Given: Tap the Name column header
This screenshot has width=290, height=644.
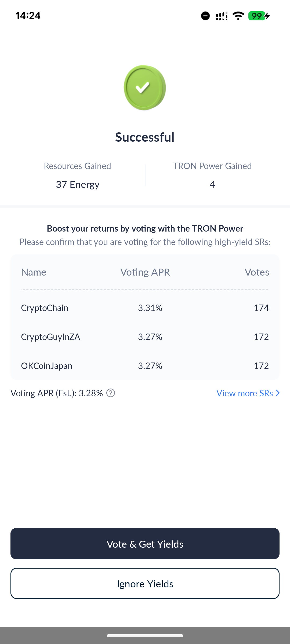Looking at the screenshot, I should [34, 272].
